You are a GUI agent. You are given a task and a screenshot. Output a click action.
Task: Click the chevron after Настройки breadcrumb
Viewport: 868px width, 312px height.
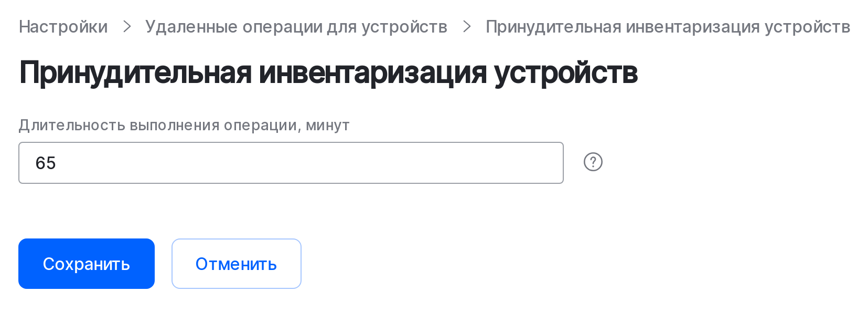coord(126,26)
